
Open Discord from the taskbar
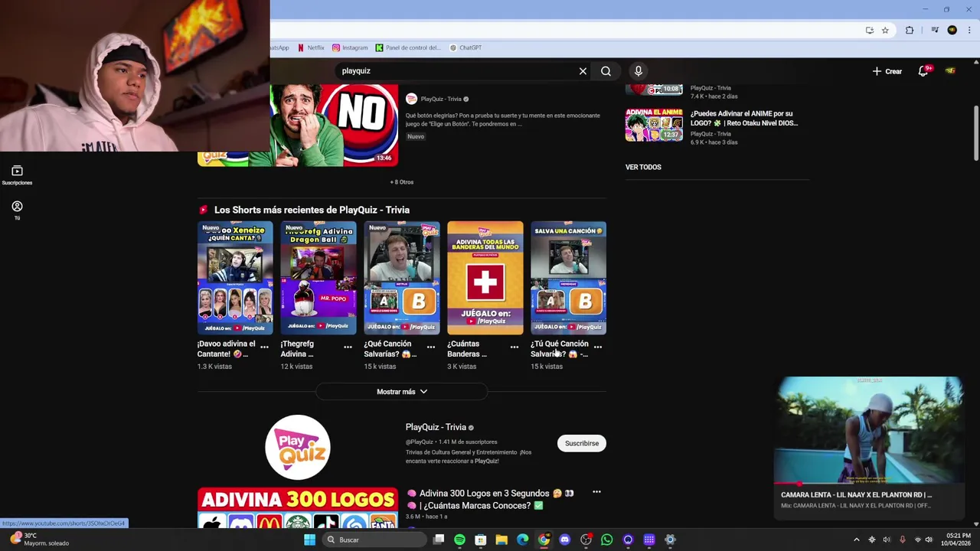(x=564, y=540)
